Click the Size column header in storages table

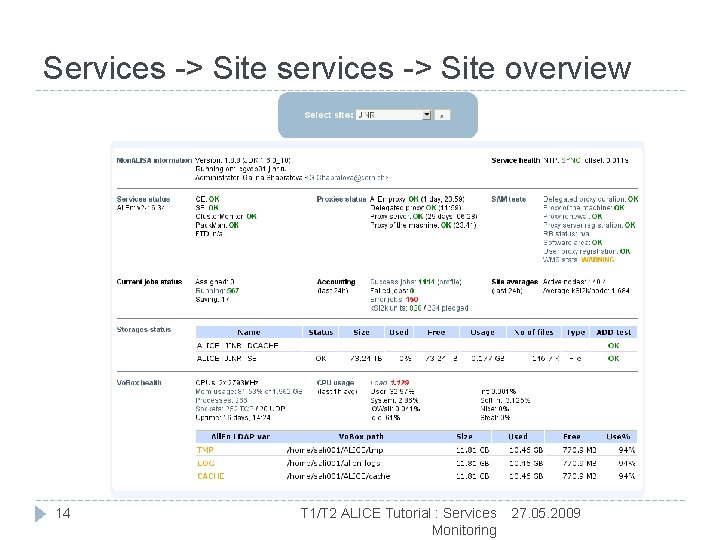(x=361, y=332)
